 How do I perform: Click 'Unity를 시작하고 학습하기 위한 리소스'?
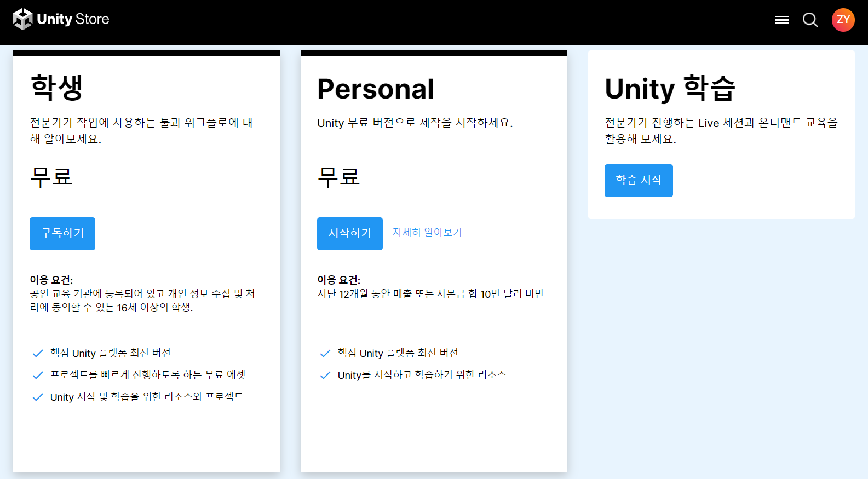(422, 375)
